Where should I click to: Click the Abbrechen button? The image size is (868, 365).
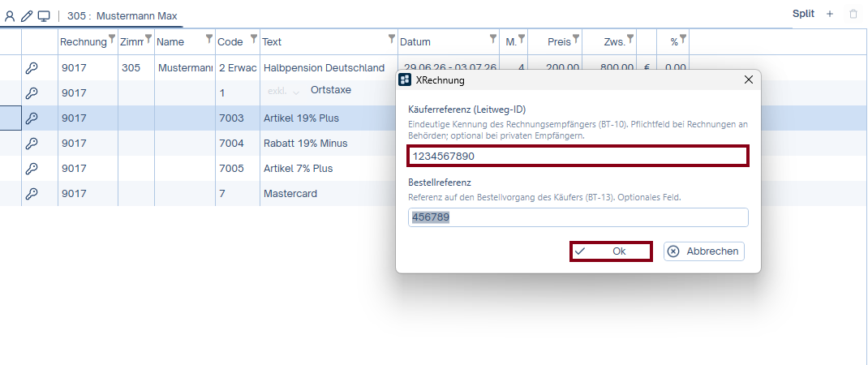[x=704, y=251]
